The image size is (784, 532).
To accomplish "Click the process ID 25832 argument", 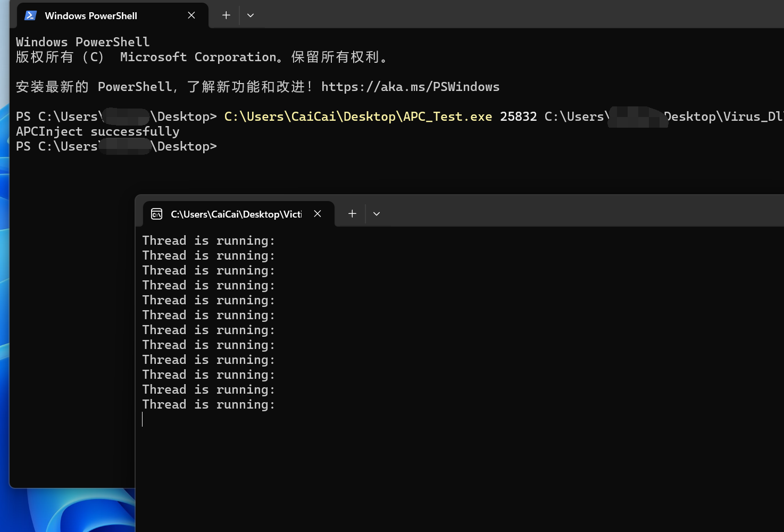I will [x=518, y=117].
